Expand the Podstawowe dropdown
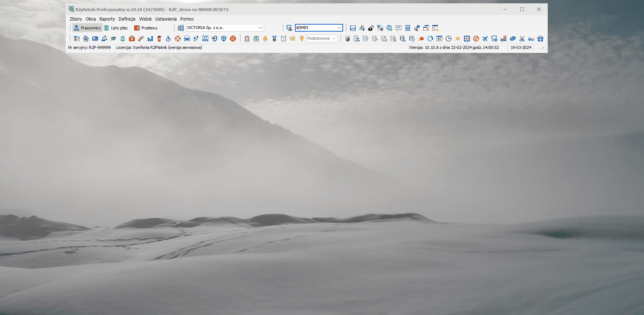 click(x=334, y=38)
